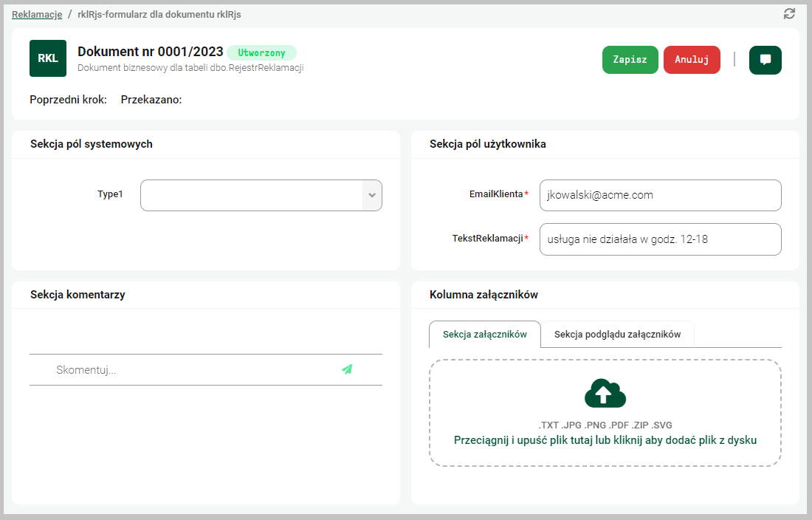Go to Reklamacje breadcrumb link

point(37,14)
